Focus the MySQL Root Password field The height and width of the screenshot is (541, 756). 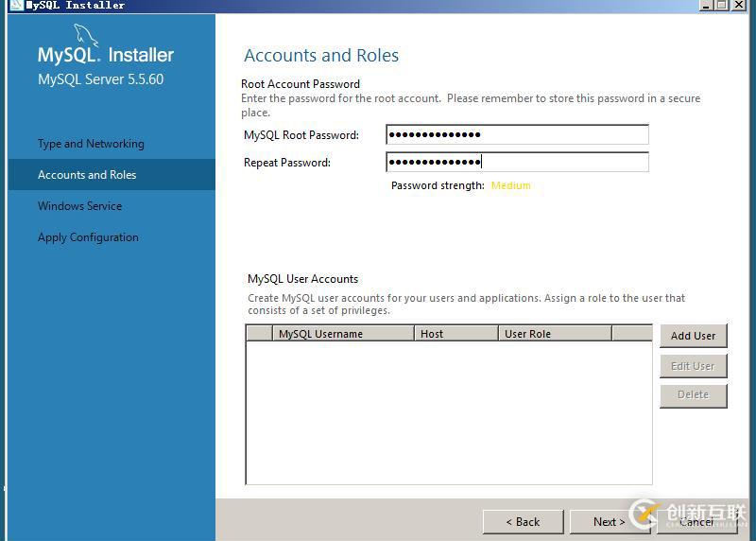517,134
